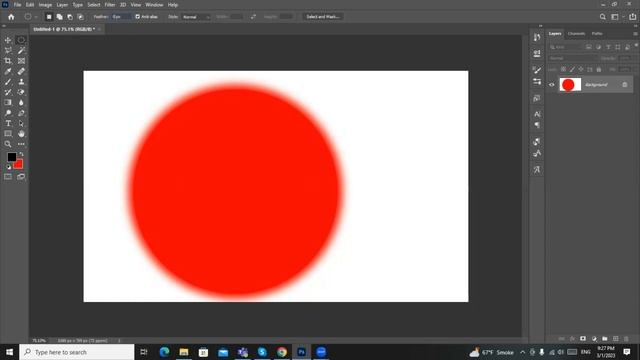Change the screen mode
Screen dimensions: 640x360
tap(21, 177)
